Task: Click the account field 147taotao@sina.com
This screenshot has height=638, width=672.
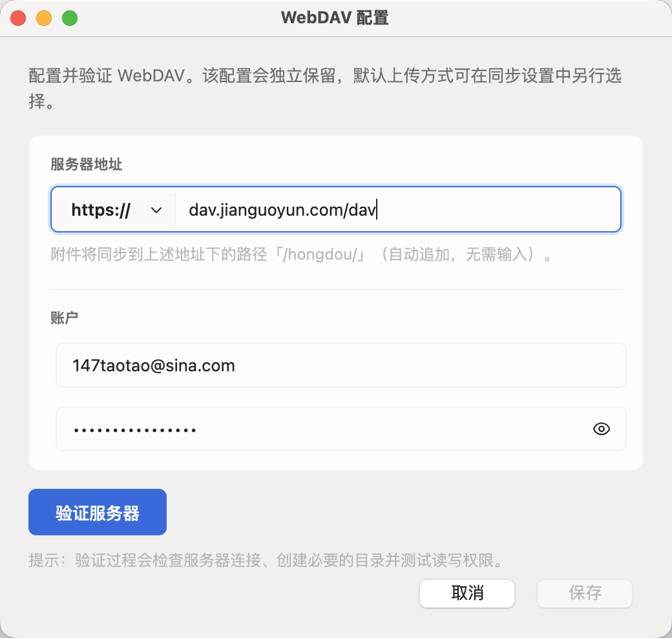Action: (x=341, y=365)
